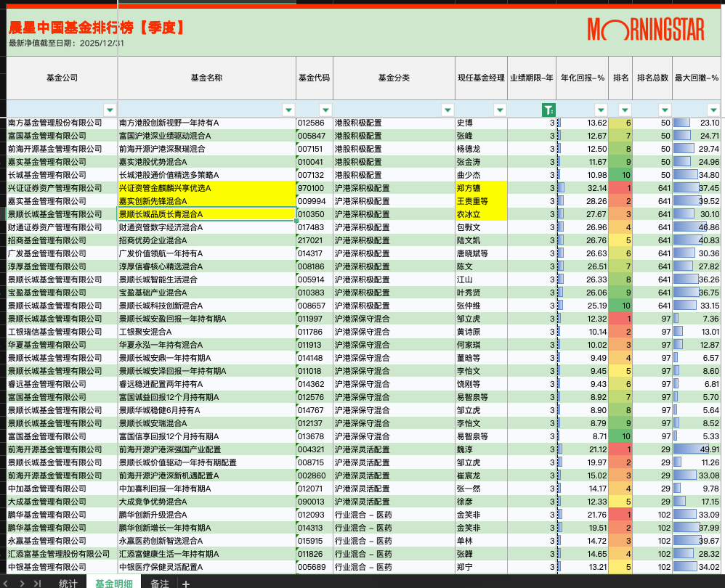Select the 现任基金经理 column header
725x588 pixels.
coord(482,78)
